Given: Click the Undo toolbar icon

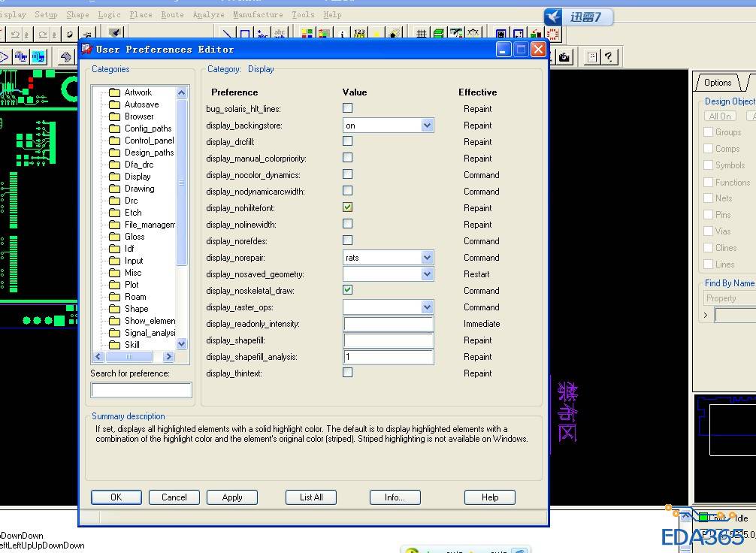Looking at the screenshot, I should pyautogui.click(x=16, y=35).
